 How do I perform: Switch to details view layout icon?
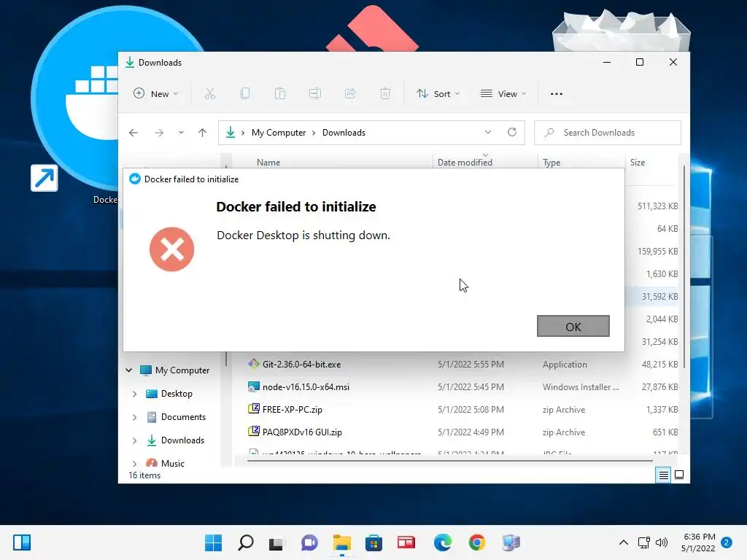[x=663, y=475]
